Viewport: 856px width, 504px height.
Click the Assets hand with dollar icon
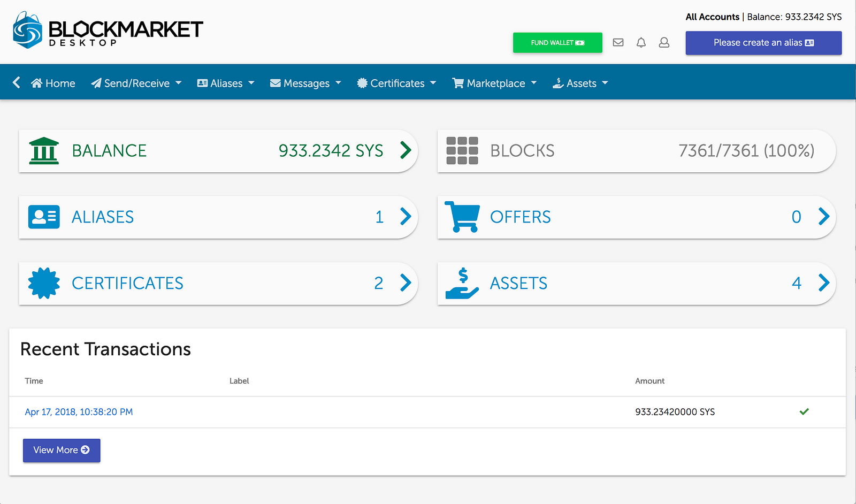pos(462,283)
